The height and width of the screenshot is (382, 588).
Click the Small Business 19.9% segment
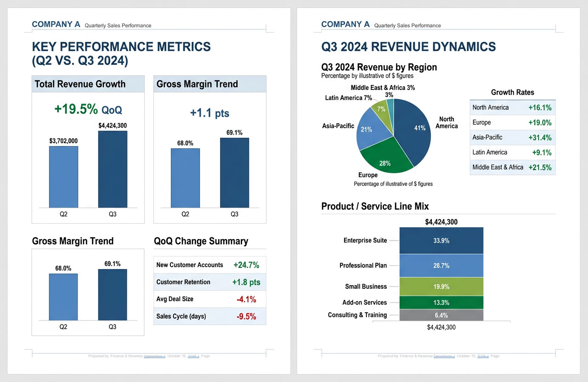tap(441, 286)
